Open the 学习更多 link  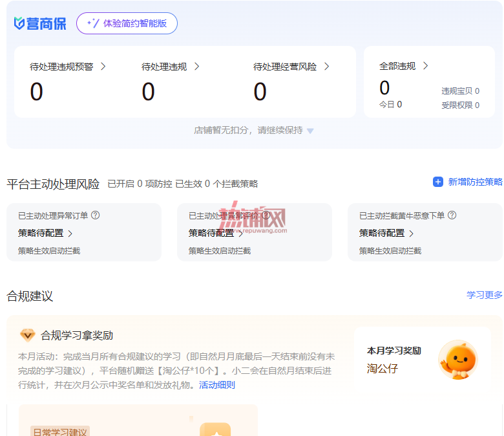pos(485,295)
